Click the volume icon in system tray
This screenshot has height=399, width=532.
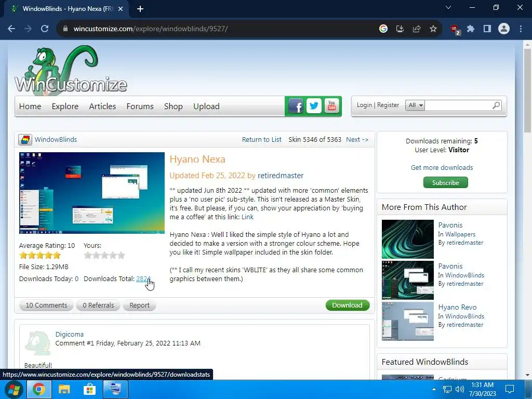click(x=460, y=389)
